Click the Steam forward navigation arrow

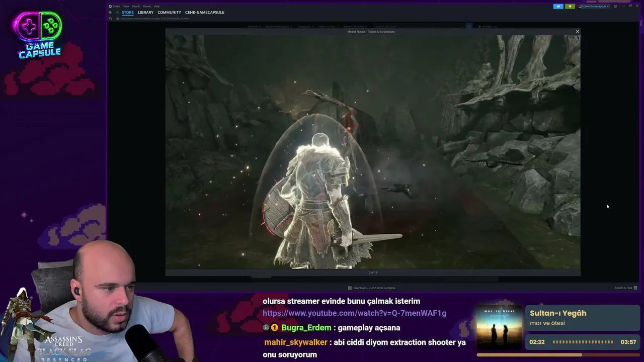(x=116, y=12)
